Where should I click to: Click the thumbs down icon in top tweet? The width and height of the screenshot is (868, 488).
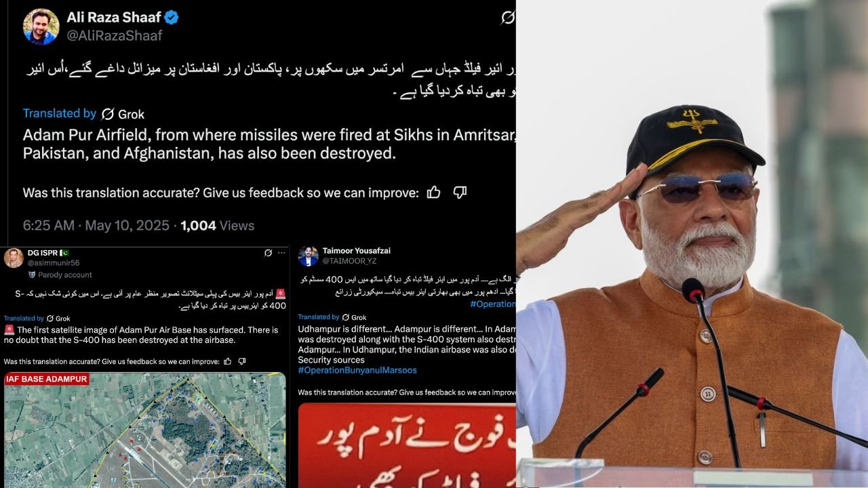460,192
